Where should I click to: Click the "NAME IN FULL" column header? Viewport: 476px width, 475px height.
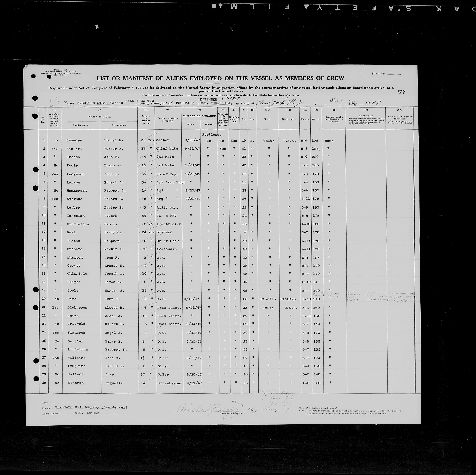click(x=100, y=117)
